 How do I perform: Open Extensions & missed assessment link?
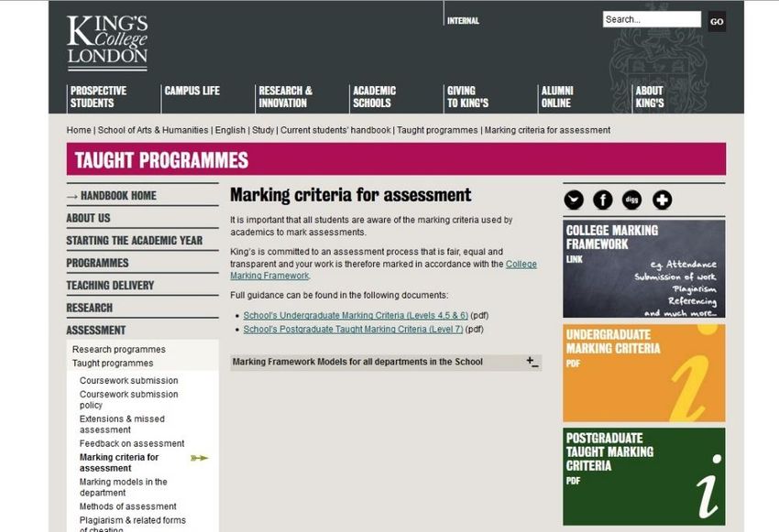click(122, 424)
